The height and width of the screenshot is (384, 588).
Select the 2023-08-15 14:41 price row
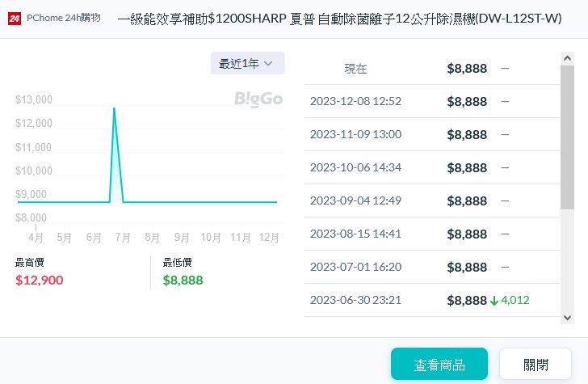click(431, 234)
